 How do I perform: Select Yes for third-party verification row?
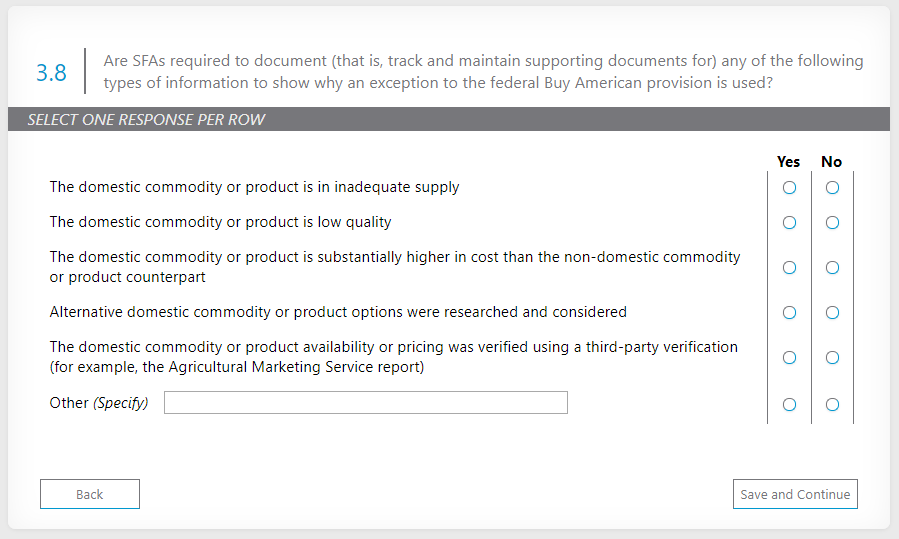[x=789, y=357]
